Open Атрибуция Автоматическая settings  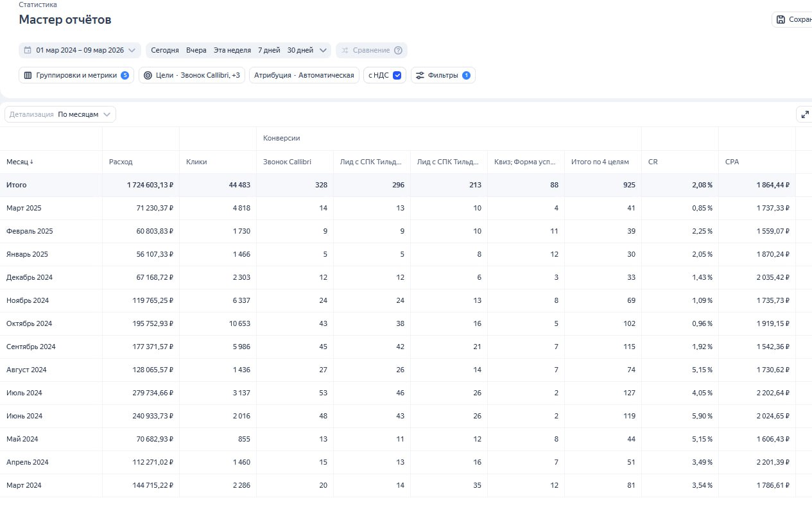coord(304,75)
